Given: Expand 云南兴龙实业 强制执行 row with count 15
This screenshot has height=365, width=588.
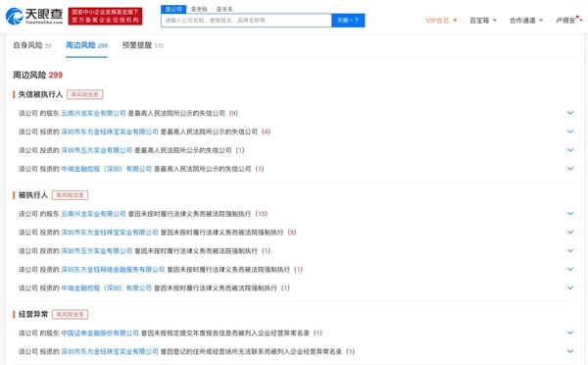Looking at the screenshot, I should [x=570, y=213].
